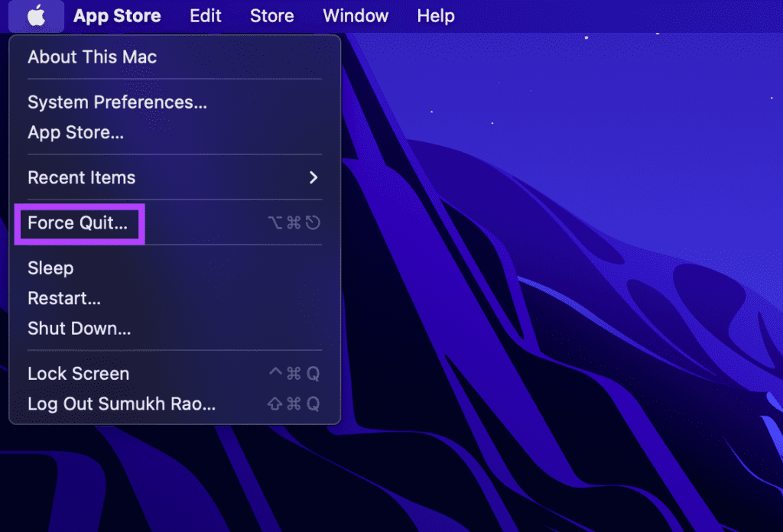Choose App Store… menu entry
The width and height of the screenshot is (783, 532).
click(x=175, y=133)
